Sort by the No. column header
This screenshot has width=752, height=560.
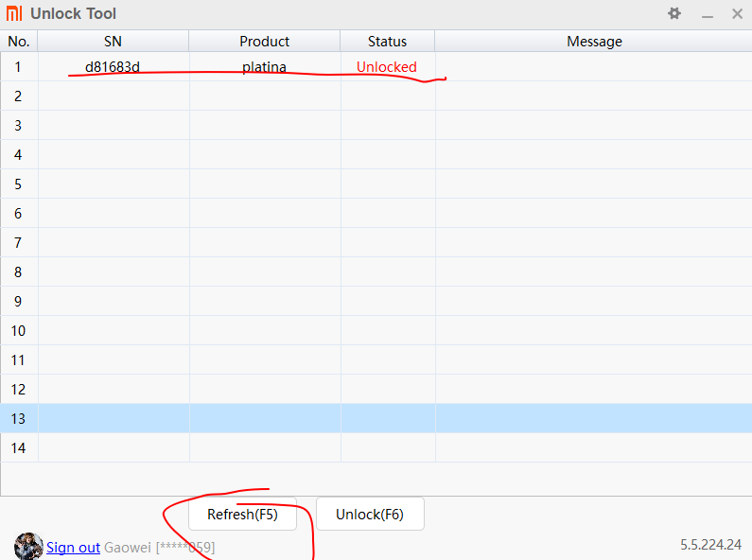pyautogui.click(x=19, y=42)
